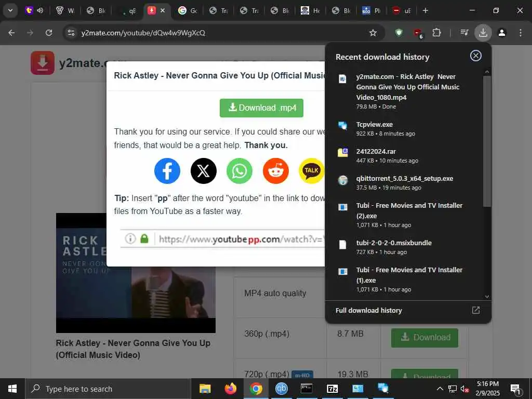Open Command Prompt from taskbar
The width and height of the screenshot is (532, 399).
point(307,389)
